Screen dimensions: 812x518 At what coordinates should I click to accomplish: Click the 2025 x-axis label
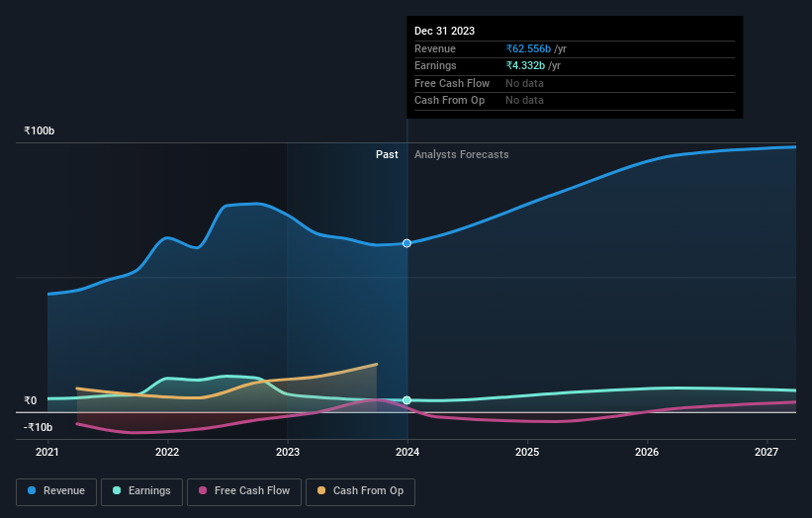[x=527, y=453]
